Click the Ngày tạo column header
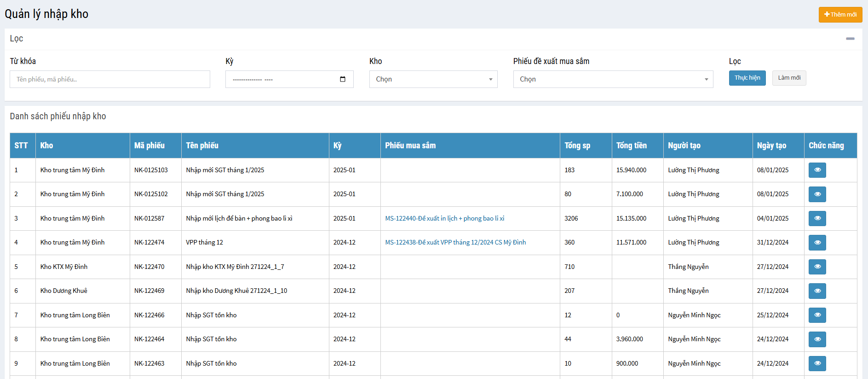Image resolution: width=868 pixels, height=379 pixels. click(771, 146)
